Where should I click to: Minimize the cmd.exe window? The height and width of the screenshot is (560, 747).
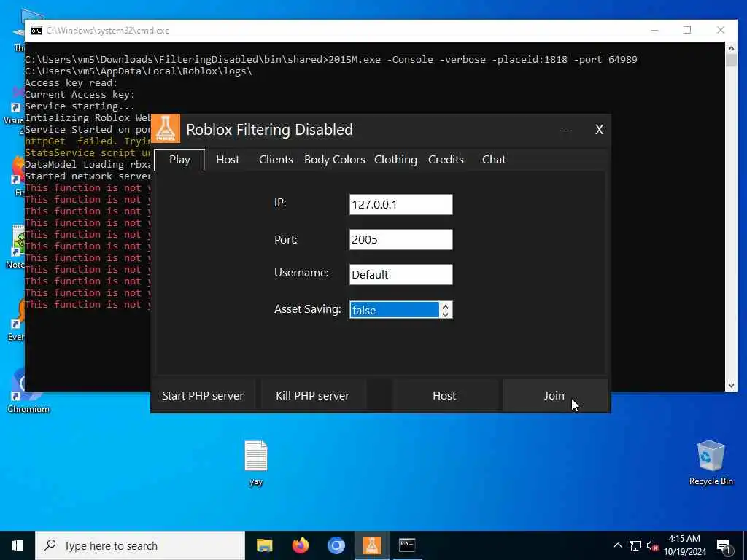[x=654, y=30]
